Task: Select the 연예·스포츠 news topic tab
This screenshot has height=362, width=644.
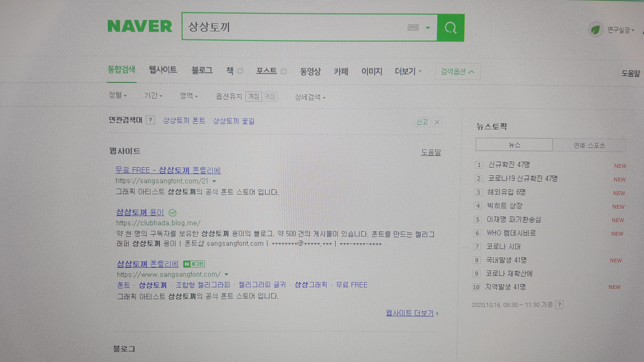Action: [x=589, y=145]
